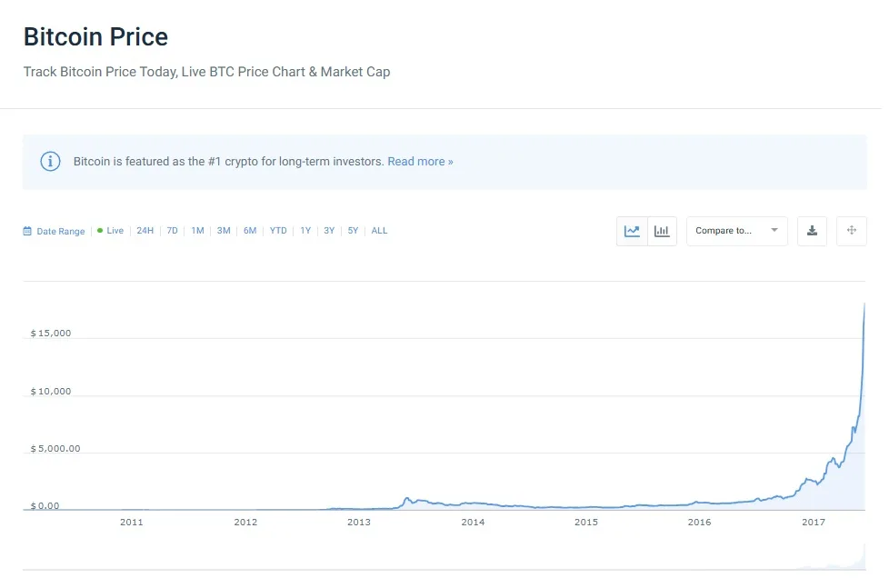Click the Bitcoin Price heading
Image resolution: width=889 pixels, height=588 pixels.
click(95, 37)
